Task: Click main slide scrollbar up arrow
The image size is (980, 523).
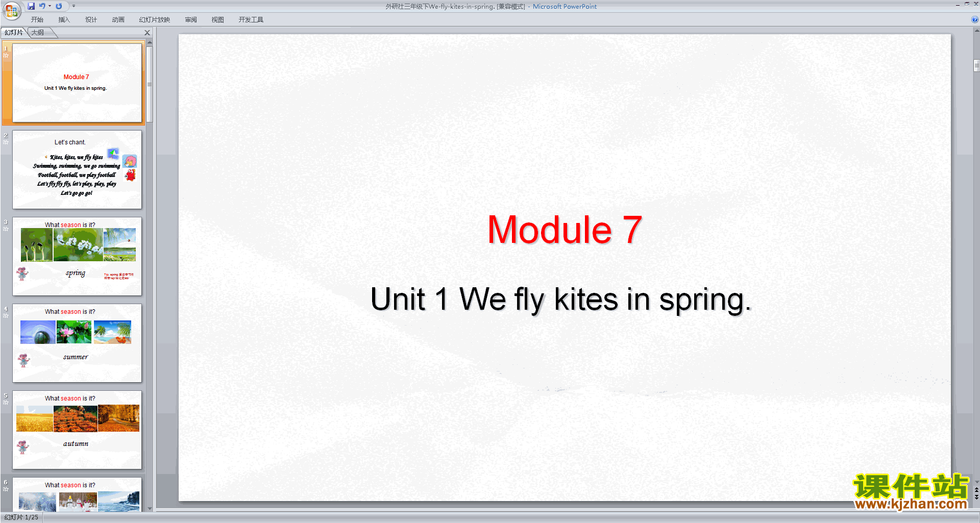Action: point(976,31)
